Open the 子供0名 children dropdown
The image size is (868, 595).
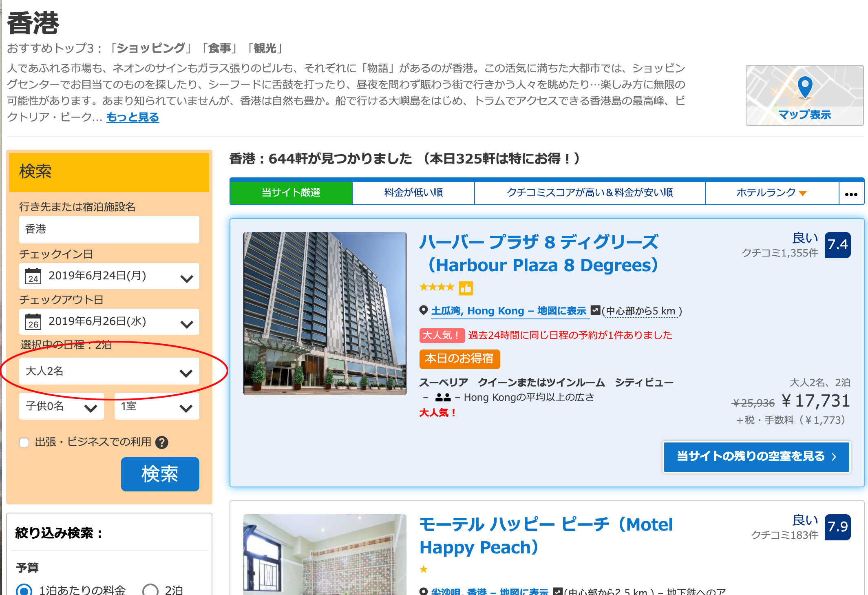point(62,406)
